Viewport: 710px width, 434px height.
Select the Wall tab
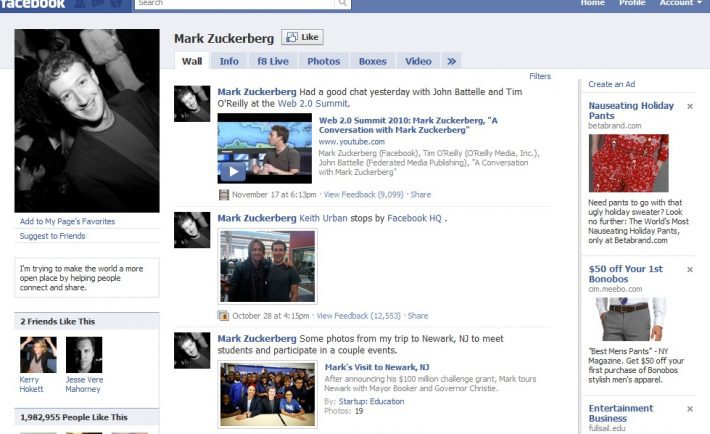coord(192,61)
